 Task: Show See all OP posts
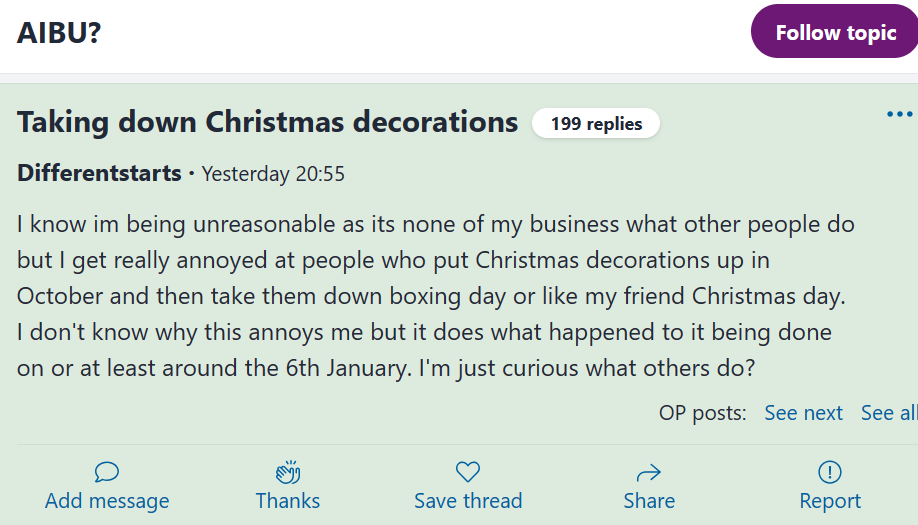(888, 413)
